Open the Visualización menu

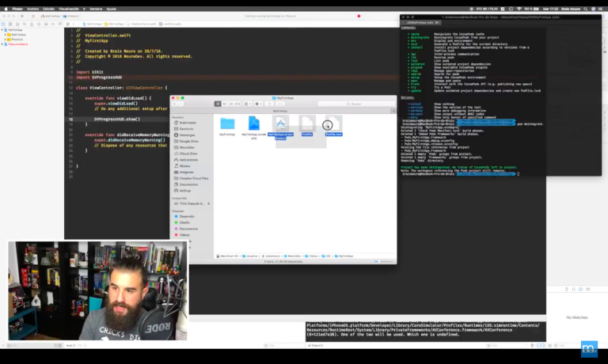69,9
